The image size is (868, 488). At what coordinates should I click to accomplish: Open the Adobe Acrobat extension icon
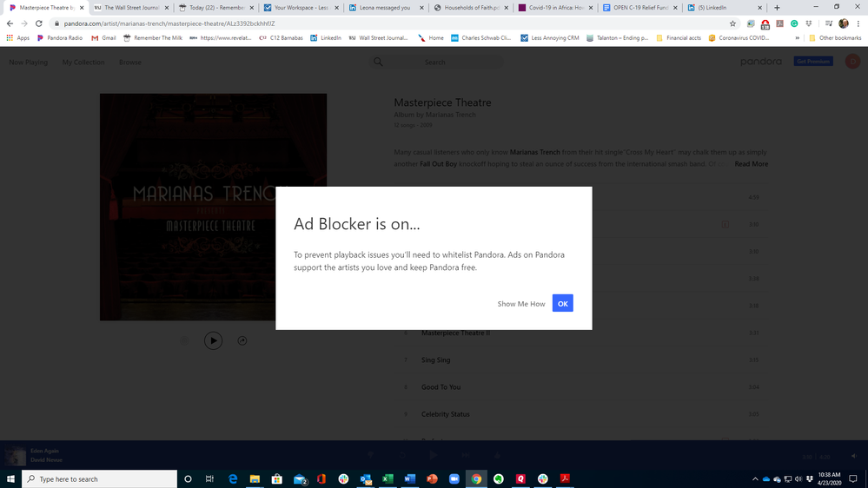(x=779, y=23)
